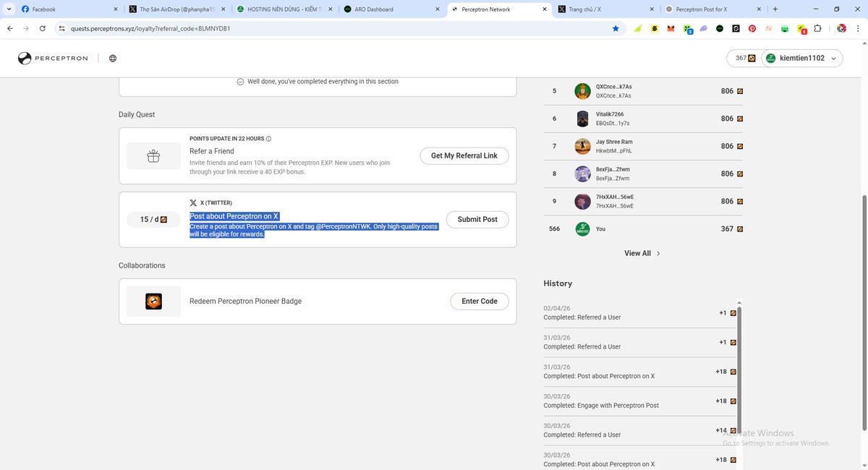View site information icon in address bar
868x470 pixels.
(62, 28)
